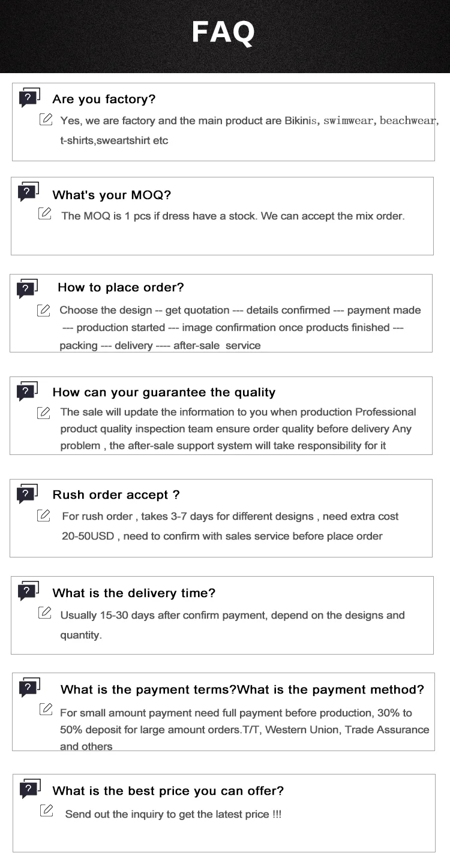Screen dimensions: 450x868
Task: Click the "Send out the inquiry" answer text
Action: click(173, 814)
